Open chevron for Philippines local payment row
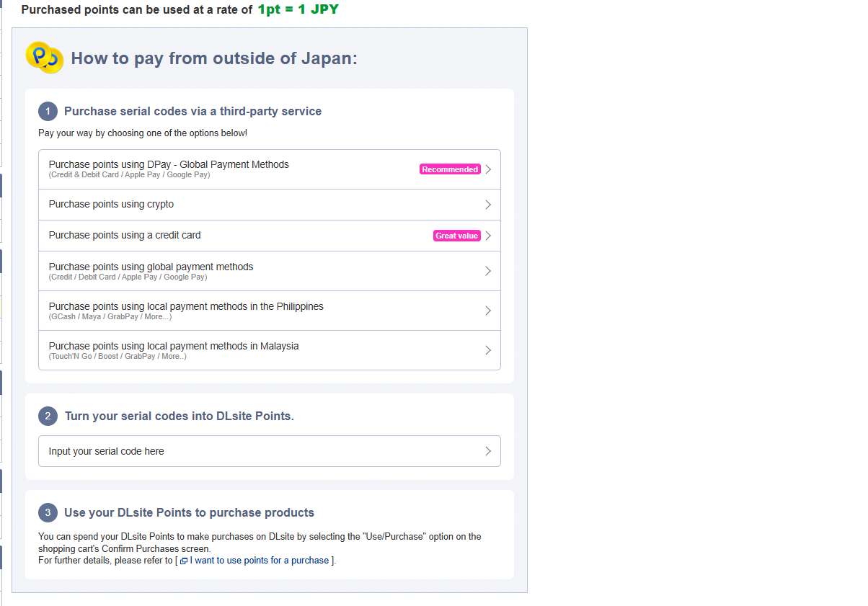 coord(488,311)
